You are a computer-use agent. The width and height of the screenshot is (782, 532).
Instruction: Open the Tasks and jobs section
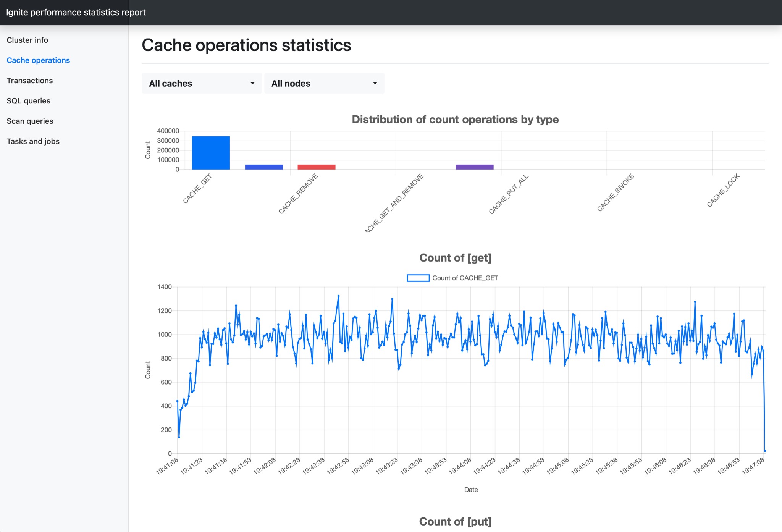click(33, 141)
